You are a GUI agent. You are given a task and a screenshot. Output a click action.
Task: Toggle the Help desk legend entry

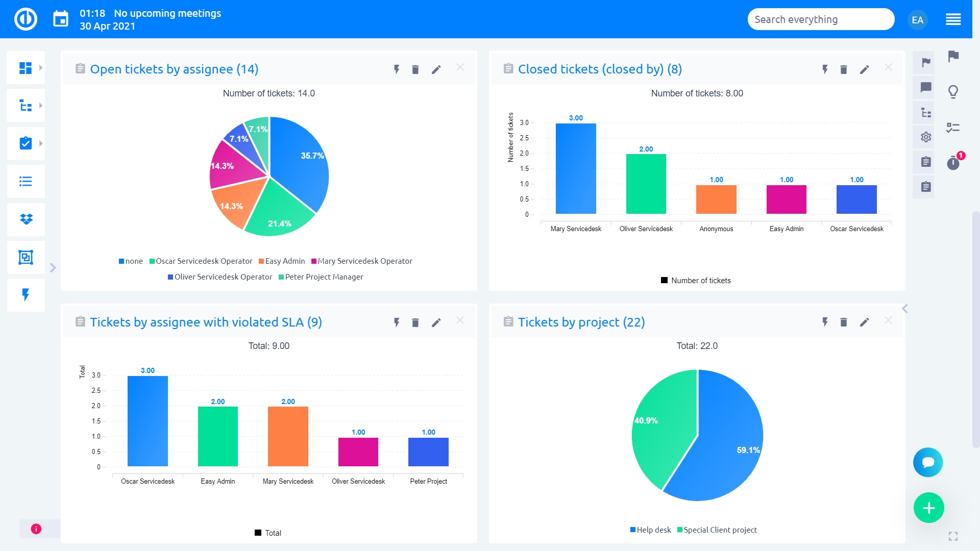pyautogui.click(x=650, y=530)
